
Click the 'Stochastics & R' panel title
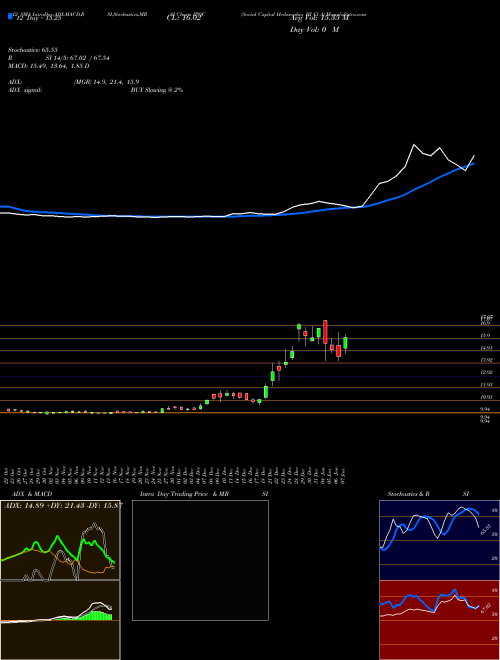click(x=409, y=494)
